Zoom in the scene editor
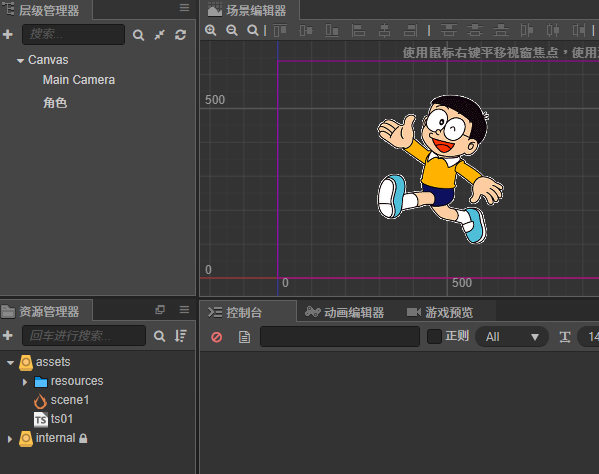The width and height of the screenshot is (599, 474). point(210,30)
